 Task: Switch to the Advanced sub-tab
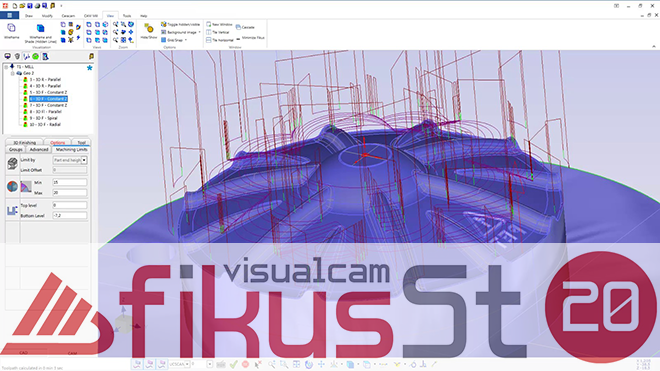(x=39, y=149)
